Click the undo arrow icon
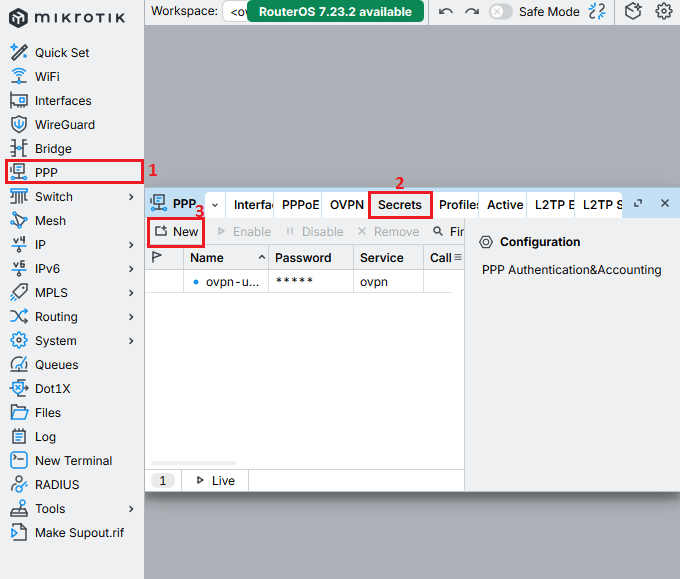This screenshot has height=579, width=680. point(445,12)
